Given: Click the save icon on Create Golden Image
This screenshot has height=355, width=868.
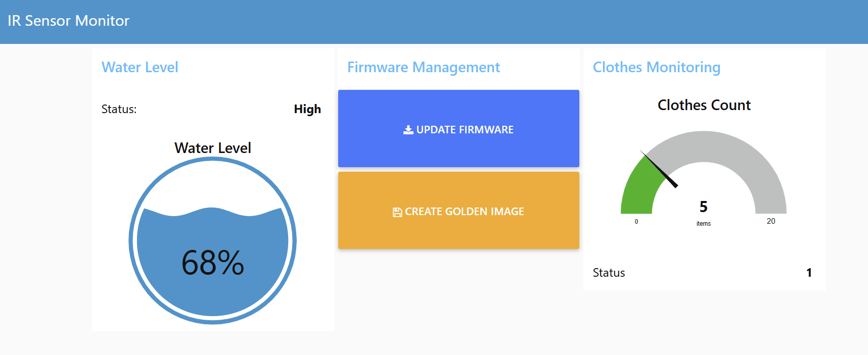Looking at the screenshot, I should pos(397,212).
